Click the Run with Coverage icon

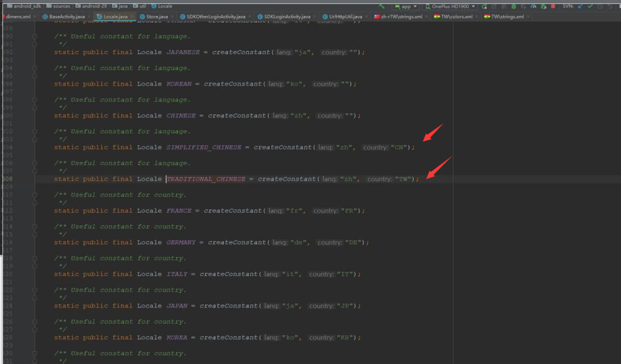(523, 7)
